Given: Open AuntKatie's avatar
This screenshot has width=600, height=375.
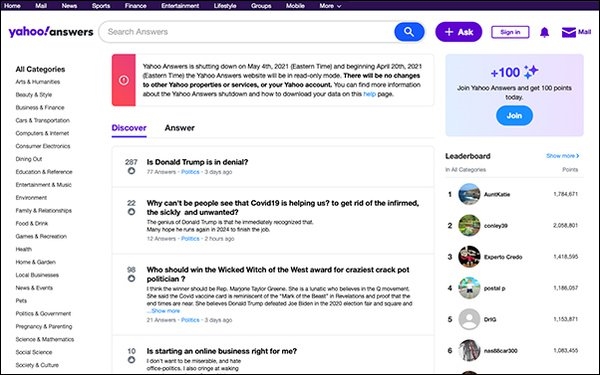Looking at the screenshot, I should point(469,194).
